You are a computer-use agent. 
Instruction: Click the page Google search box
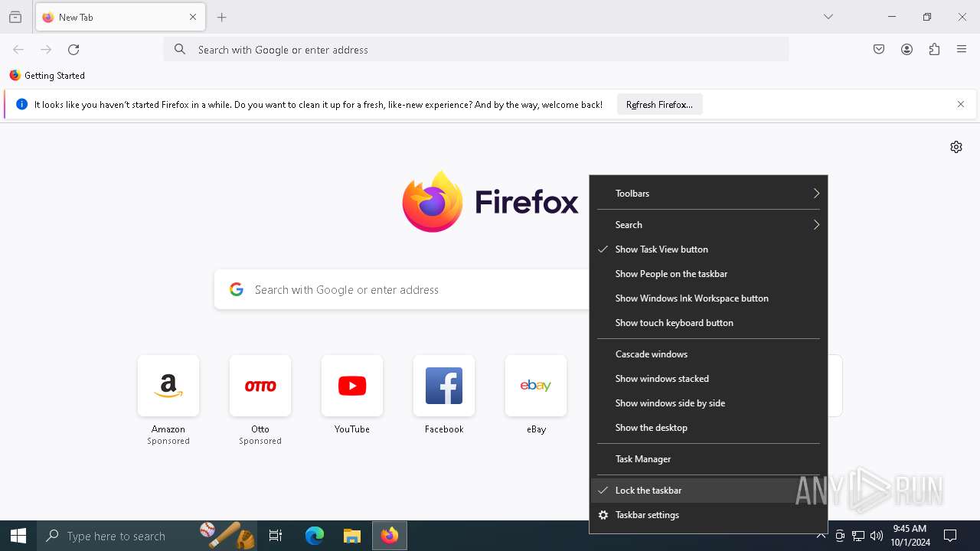click(402, 289)
